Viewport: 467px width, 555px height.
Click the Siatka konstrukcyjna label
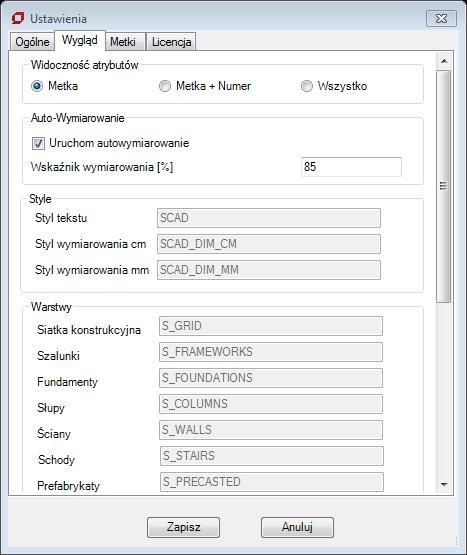pos(89,330)
